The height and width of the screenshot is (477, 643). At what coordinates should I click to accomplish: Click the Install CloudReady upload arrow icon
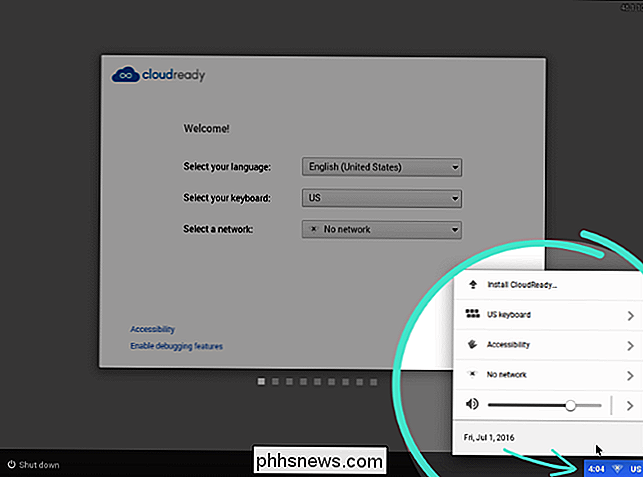point(473,284)
